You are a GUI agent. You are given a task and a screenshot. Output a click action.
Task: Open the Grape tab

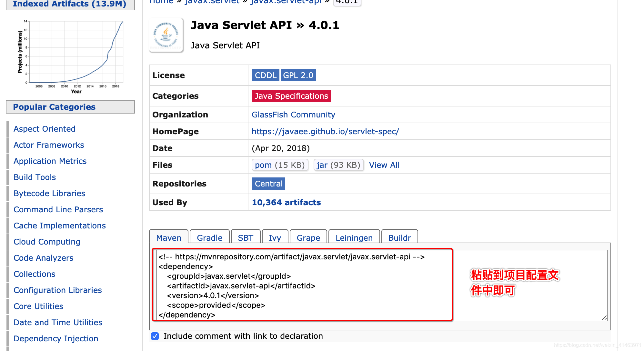pos(308,238)
